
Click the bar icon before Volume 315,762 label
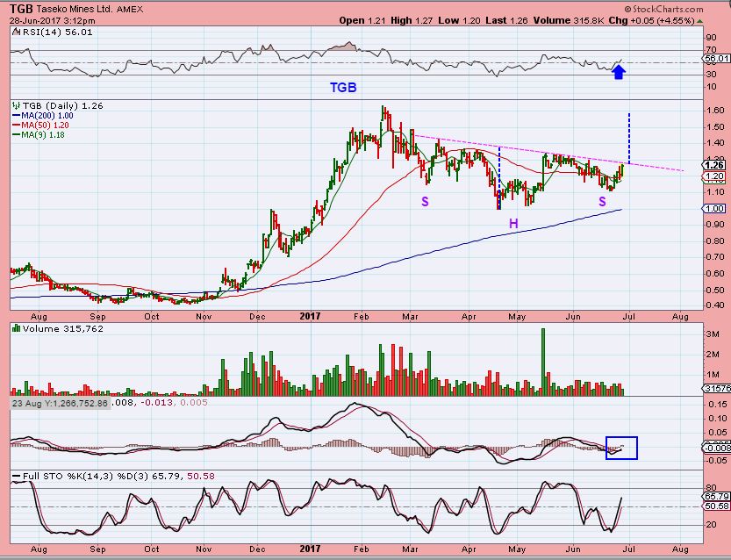coord(17,328)
